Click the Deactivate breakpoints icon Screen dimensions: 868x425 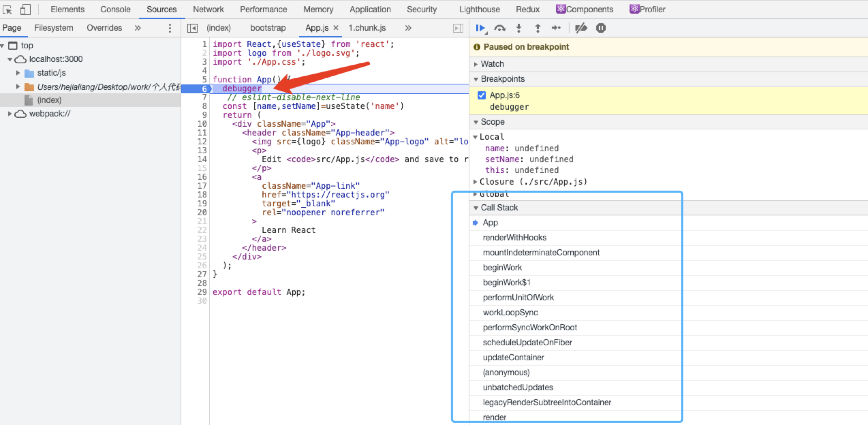pyautogui.click(x=581, y=28)
